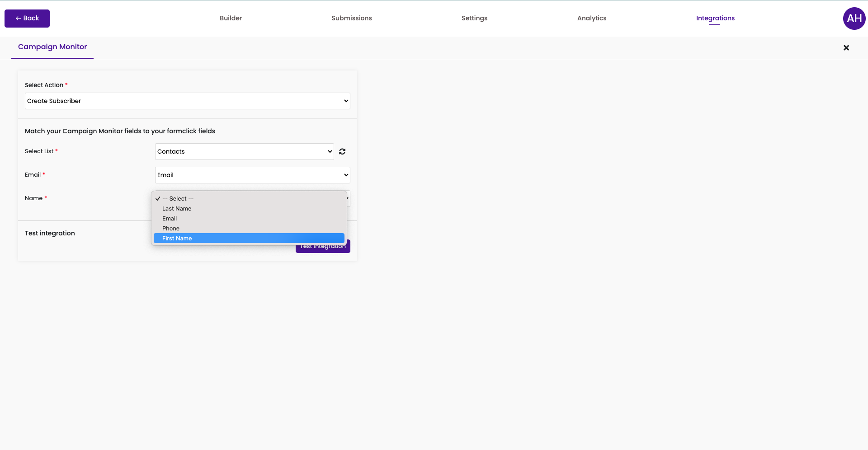
Task: Open the Submissions tab
Action: (x=351, y=18)
